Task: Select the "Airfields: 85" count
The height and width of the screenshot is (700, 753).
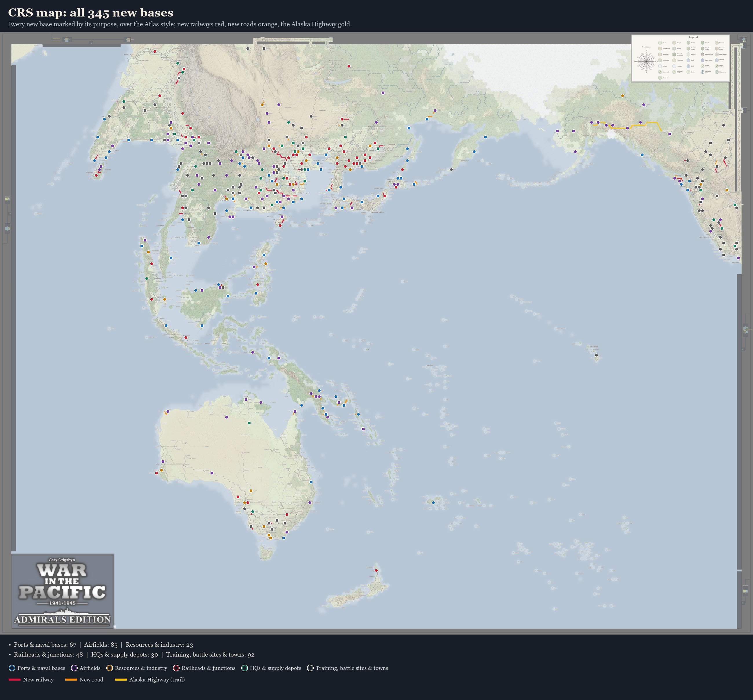Action: [101, 644]
